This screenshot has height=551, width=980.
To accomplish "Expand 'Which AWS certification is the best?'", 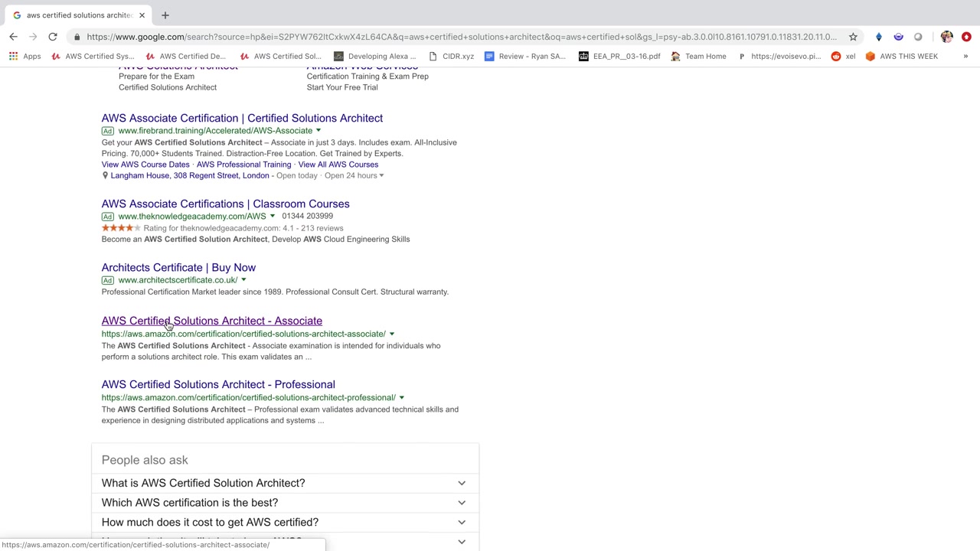I will coord(285,503).
